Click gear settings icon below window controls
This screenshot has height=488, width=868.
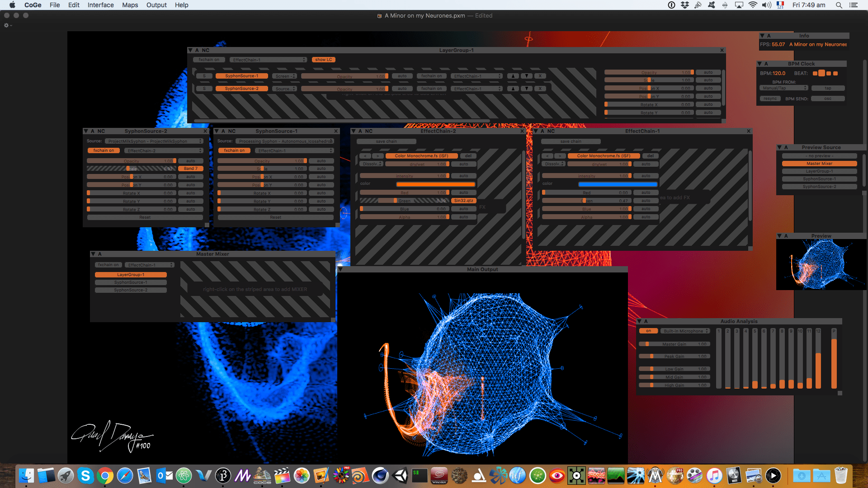pyautogui.click(x=6, y=25)
